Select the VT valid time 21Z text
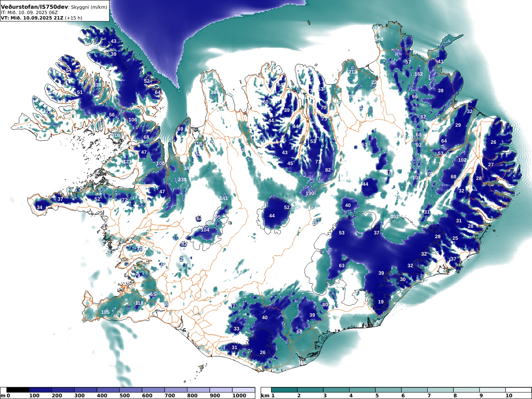The image size is (532, 399). tap(32, 18)
